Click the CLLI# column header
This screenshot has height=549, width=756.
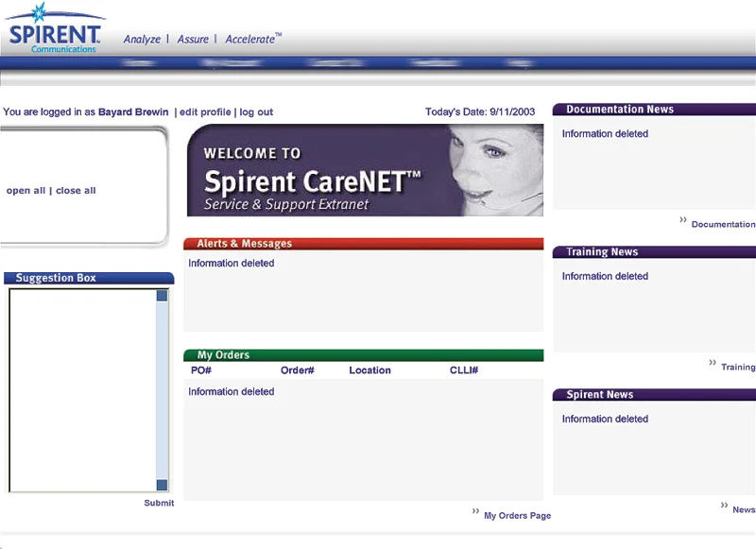(464, 370)
